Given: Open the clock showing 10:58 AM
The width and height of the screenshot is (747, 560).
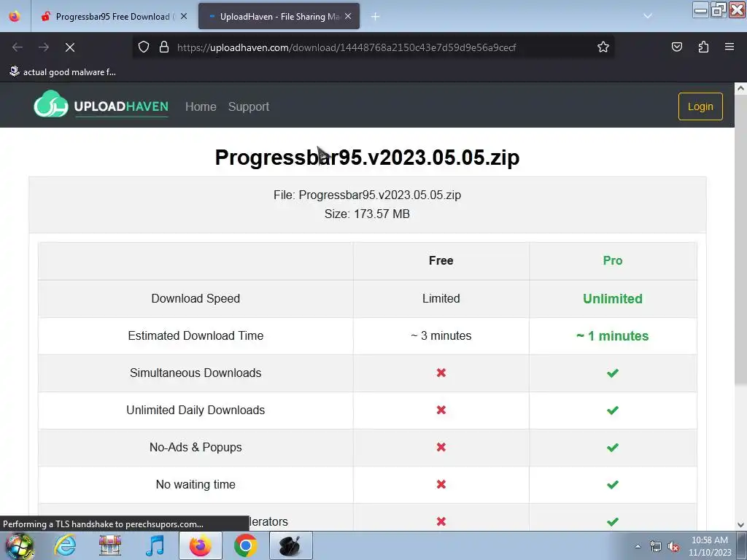Looking at the screenshot, I should 710,546.
